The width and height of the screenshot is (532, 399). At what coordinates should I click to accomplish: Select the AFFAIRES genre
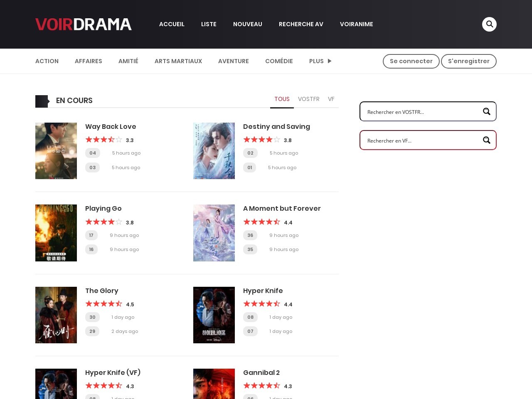click(x=89, y=61)
